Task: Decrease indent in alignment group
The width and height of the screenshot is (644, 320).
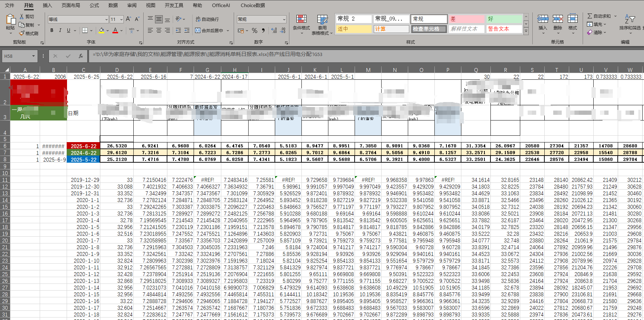Action: [x=178, y=30]
